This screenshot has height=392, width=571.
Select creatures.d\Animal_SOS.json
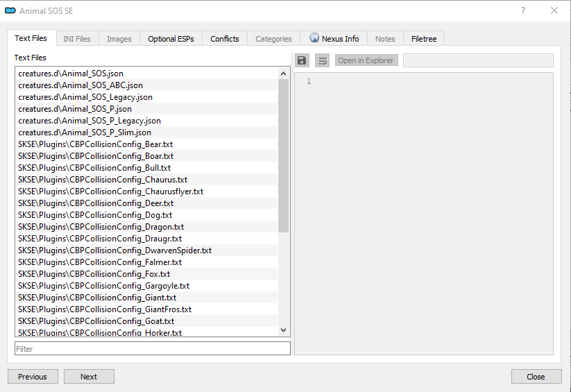(147, 74)
